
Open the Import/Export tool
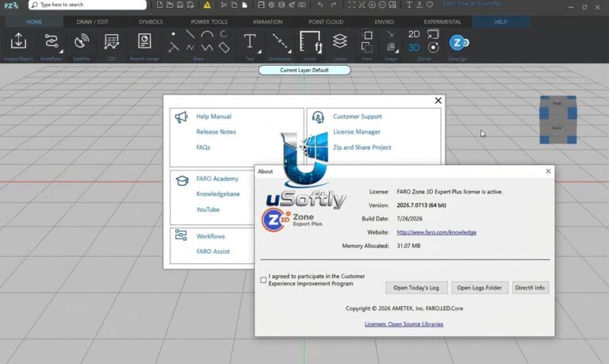click(x=18, y=41)
